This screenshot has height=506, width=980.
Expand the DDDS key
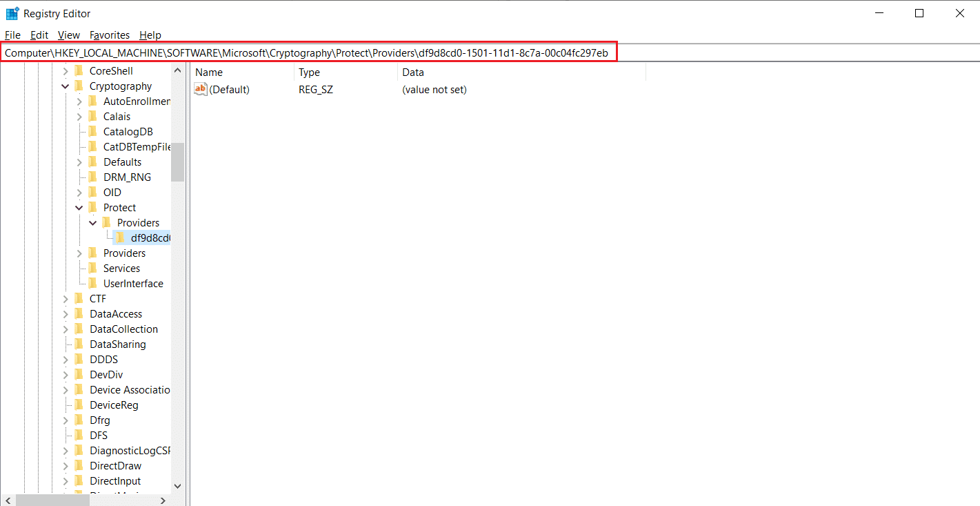click(x=66, y=360)
